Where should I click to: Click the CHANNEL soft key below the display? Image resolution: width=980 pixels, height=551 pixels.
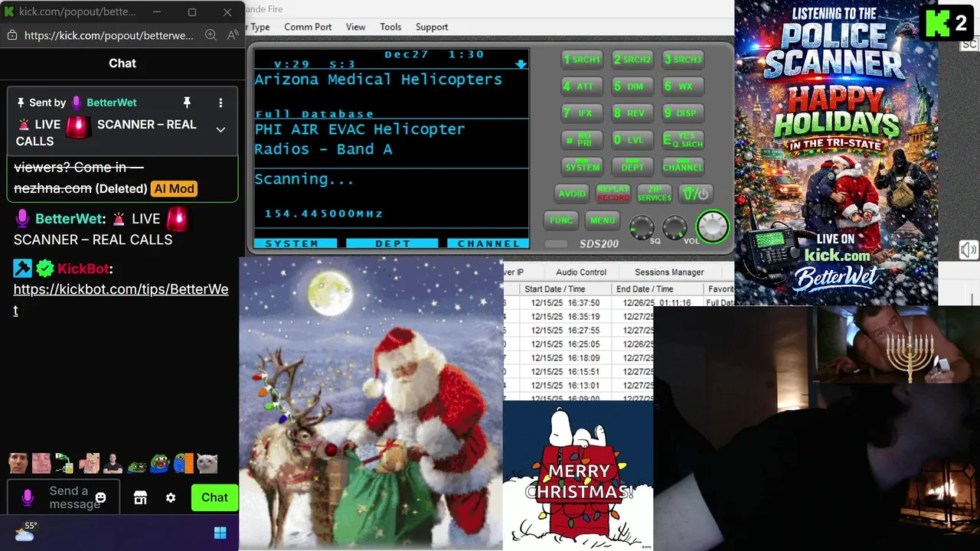click(x=488, y=243)
